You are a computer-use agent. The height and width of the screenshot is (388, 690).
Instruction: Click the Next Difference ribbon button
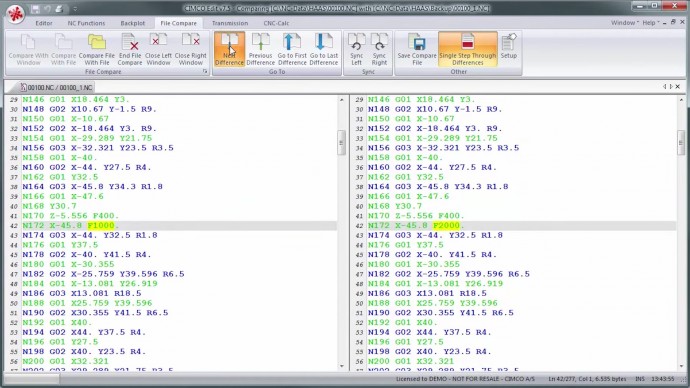[x=229, y=49]
